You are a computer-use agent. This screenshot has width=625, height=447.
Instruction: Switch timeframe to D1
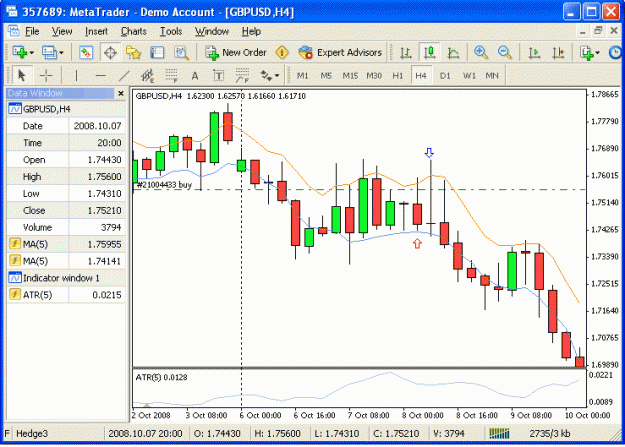[x=445, y=75]
